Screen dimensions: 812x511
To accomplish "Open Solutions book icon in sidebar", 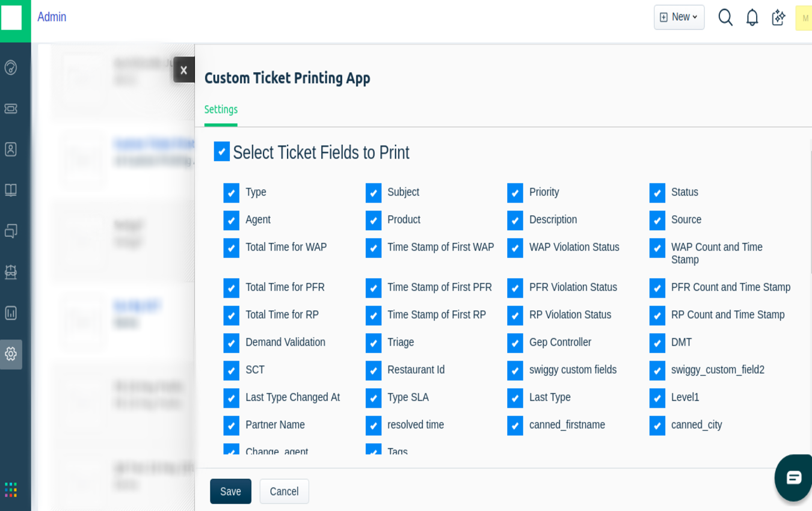I will [11, 190].
